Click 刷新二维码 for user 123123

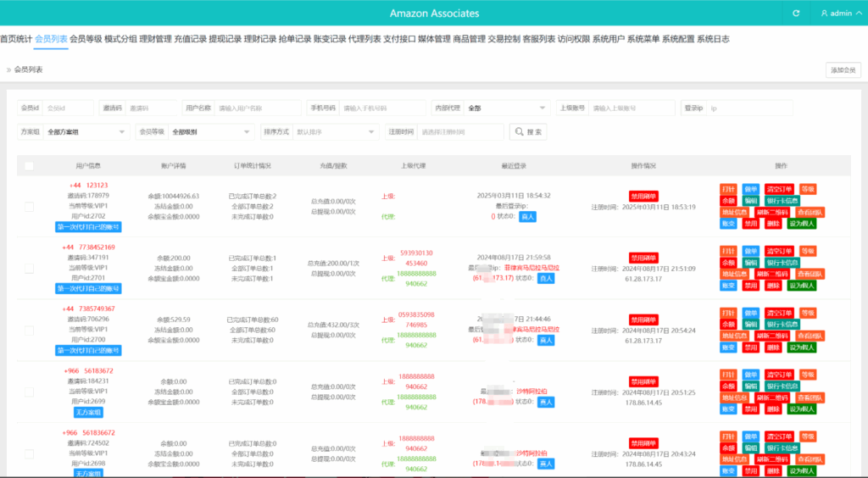pos(771,212)
